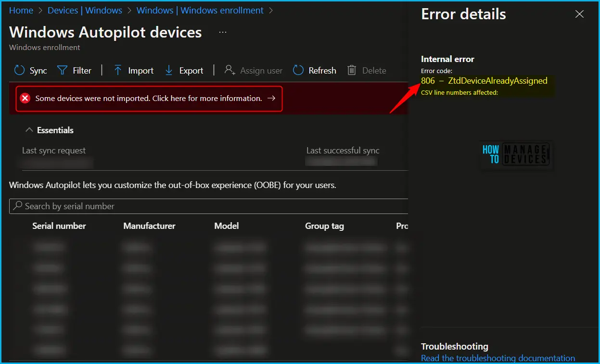Click the Filter label

(82, 71)
